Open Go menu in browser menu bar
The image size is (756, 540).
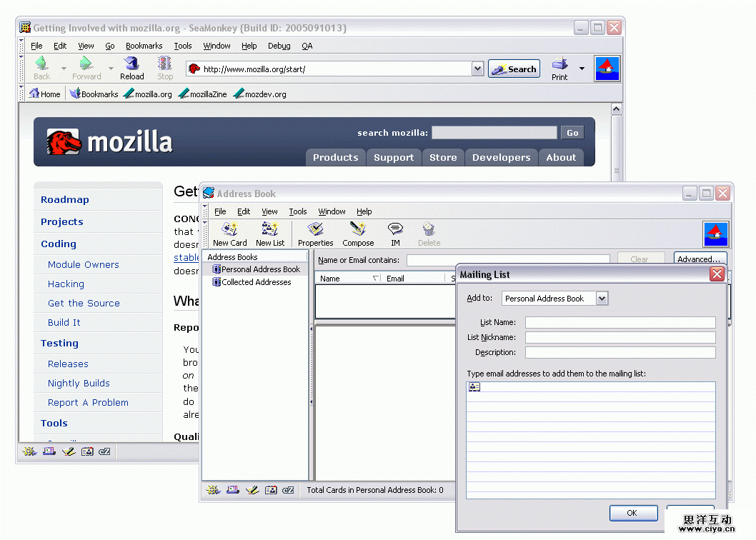coord(110,46)
